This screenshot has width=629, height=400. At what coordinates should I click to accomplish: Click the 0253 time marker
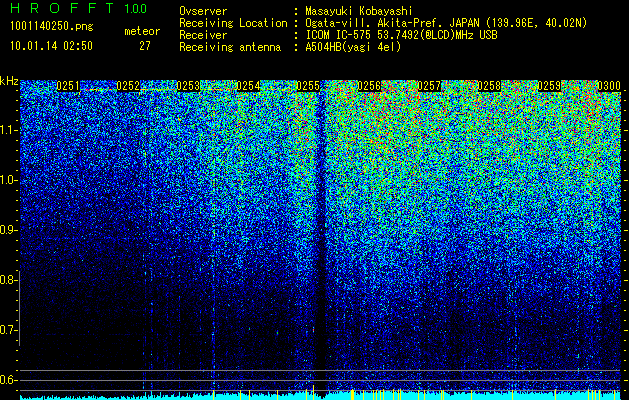tap(188, 86)
